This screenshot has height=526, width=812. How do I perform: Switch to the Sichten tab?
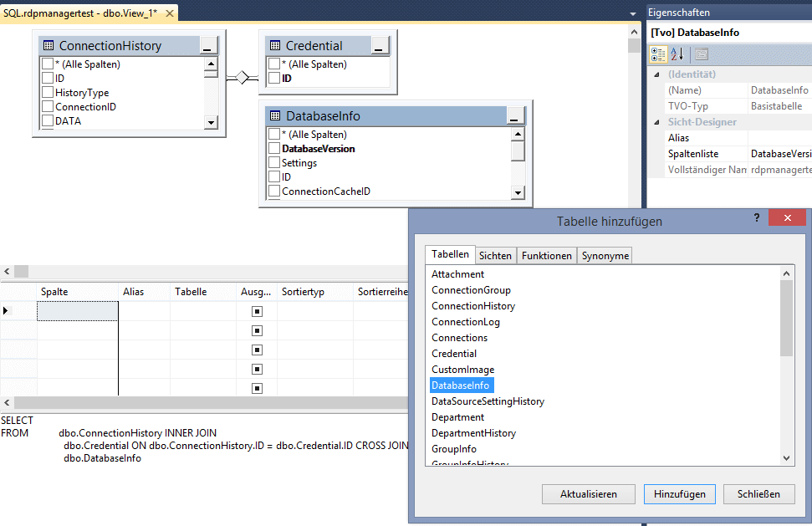click(495, 253)
